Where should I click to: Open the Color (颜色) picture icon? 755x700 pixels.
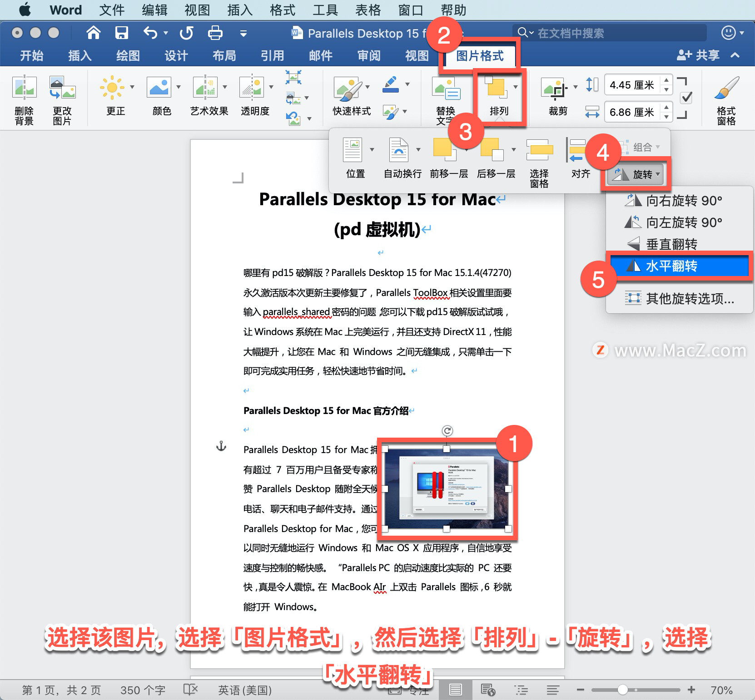159,87
